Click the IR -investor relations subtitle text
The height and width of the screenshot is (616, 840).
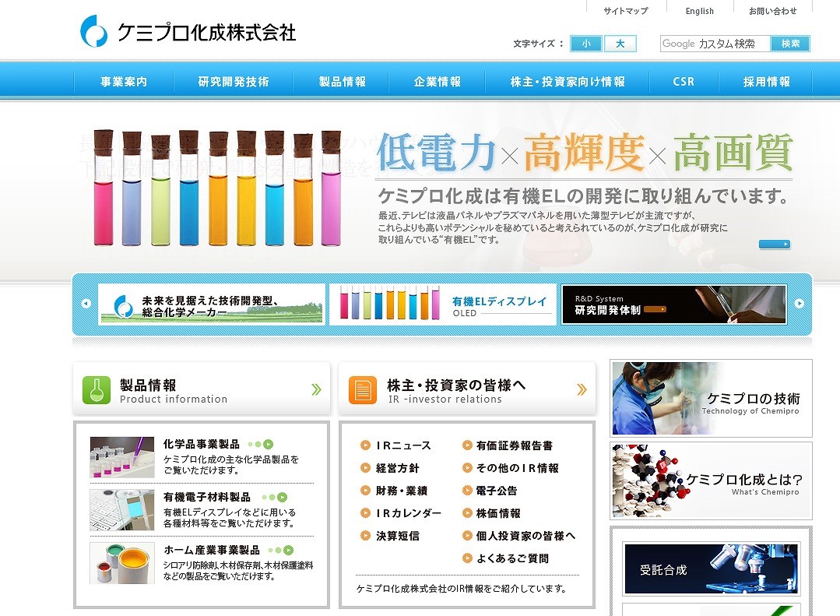[445, 400]
